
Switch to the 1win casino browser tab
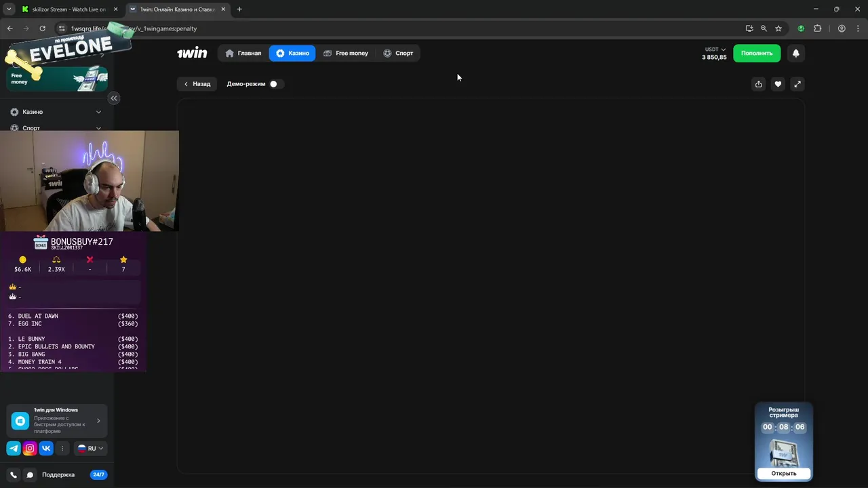(176, 9)
